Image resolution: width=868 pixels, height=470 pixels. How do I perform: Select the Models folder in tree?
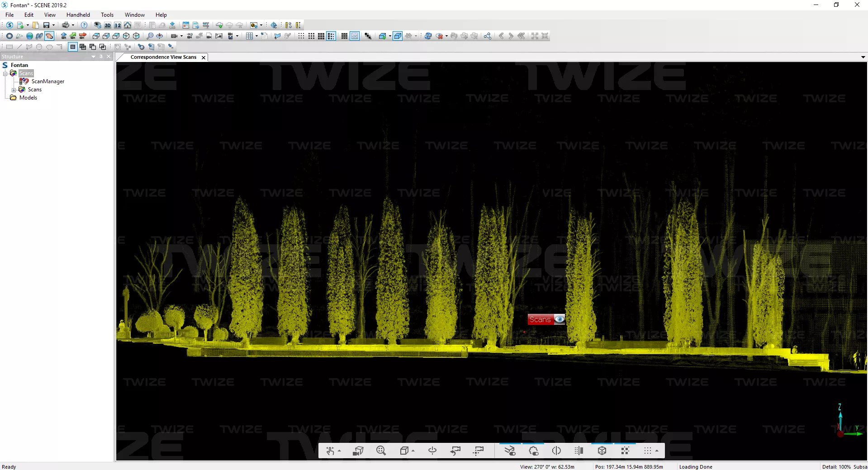[x=28, y=98]
